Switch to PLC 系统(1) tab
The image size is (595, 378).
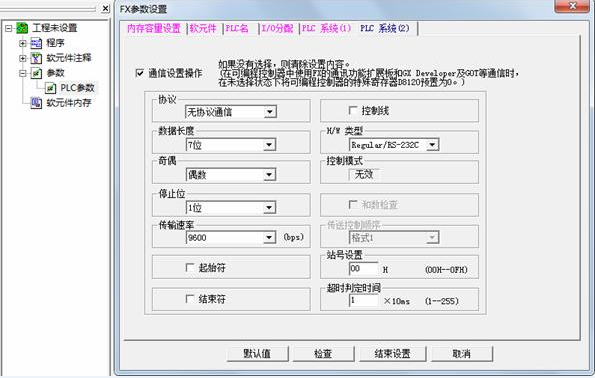326,28
